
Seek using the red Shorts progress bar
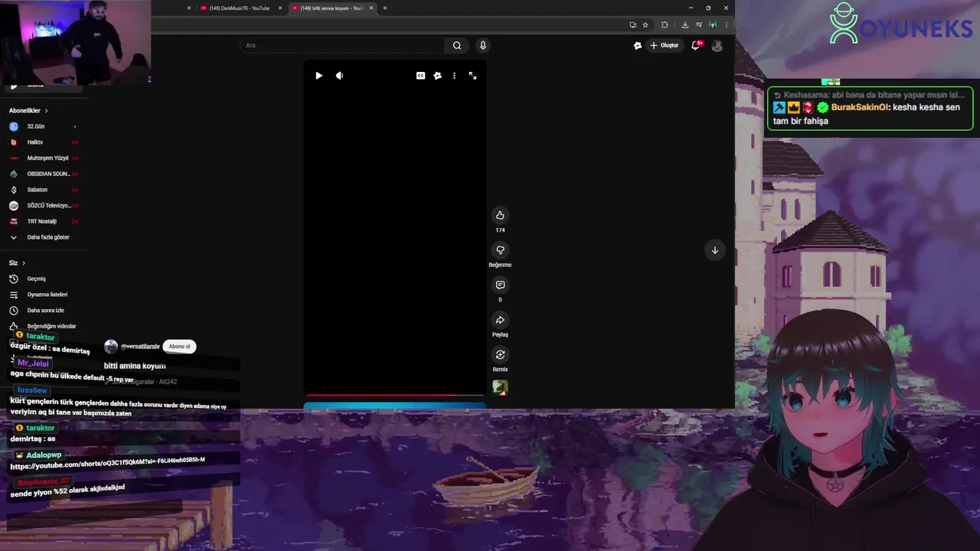point(395,396)
